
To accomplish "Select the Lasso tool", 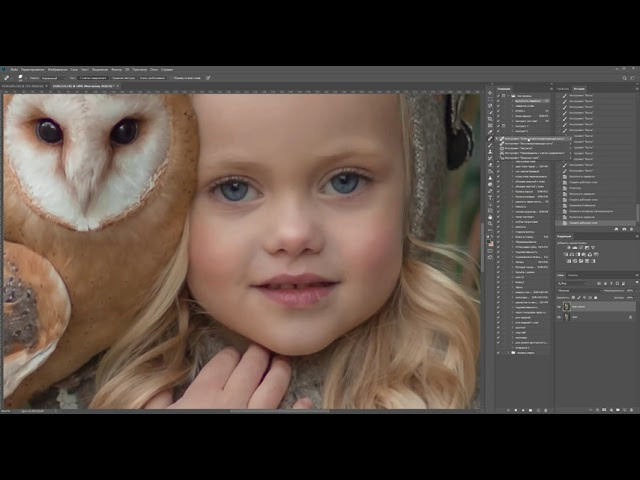I will (490, 105).
